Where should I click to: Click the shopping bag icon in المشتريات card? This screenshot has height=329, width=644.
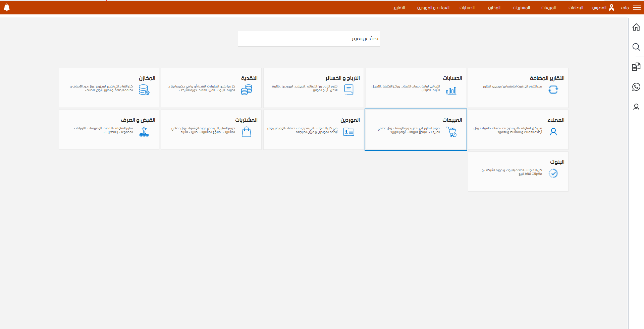[x=247, y=132]
